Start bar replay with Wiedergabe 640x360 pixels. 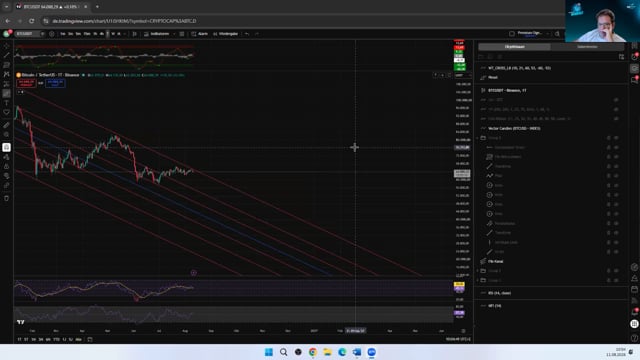(x=225, y=34)
